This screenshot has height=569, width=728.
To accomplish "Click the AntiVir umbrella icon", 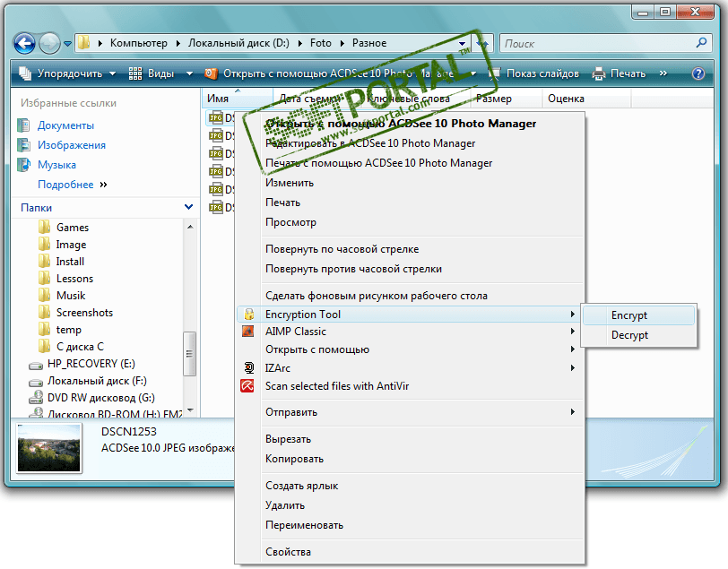I will (247, 385).
